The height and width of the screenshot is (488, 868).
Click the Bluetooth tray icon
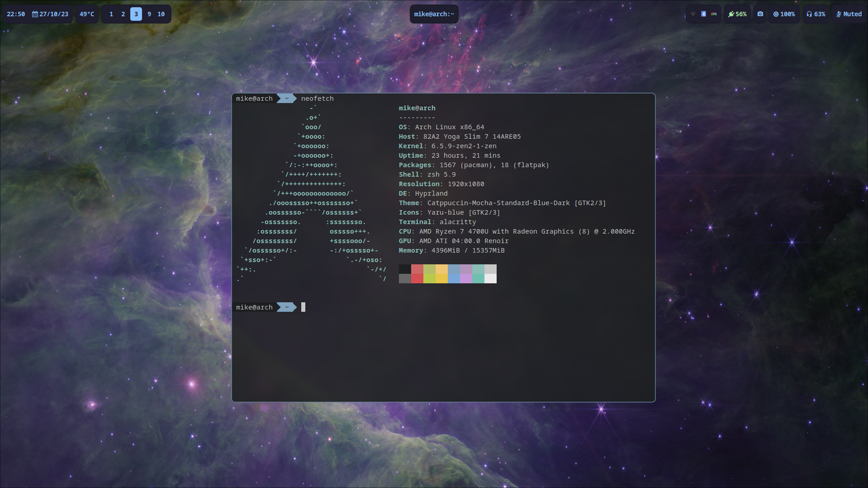click(x=704, y=14)
